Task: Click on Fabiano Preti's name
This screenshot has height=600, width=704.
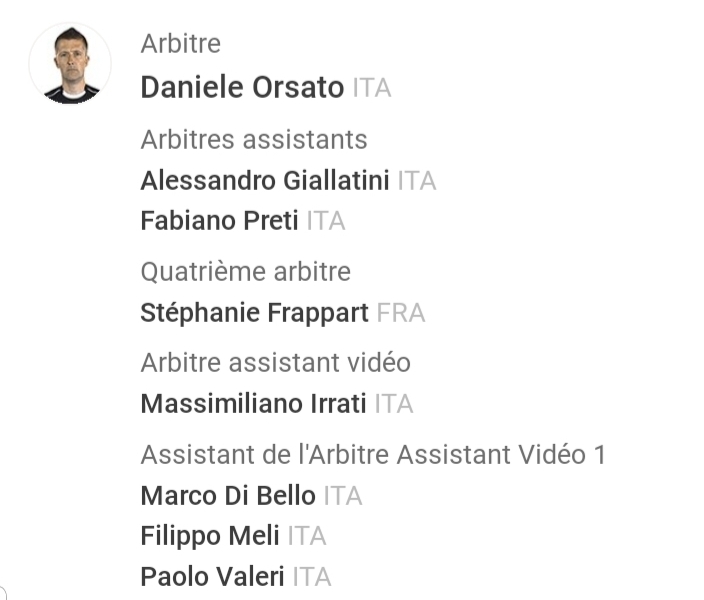Action: click(219, 221)
